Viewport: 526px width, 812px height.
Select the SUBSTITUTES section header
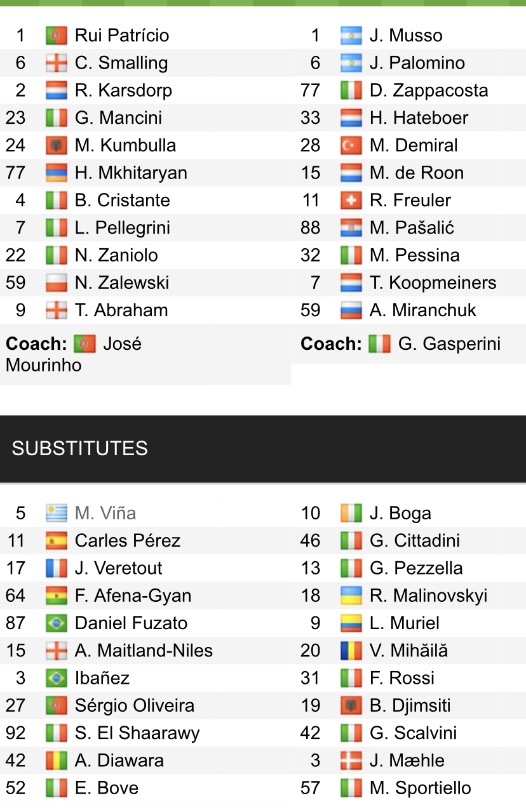tap(79, 448)
